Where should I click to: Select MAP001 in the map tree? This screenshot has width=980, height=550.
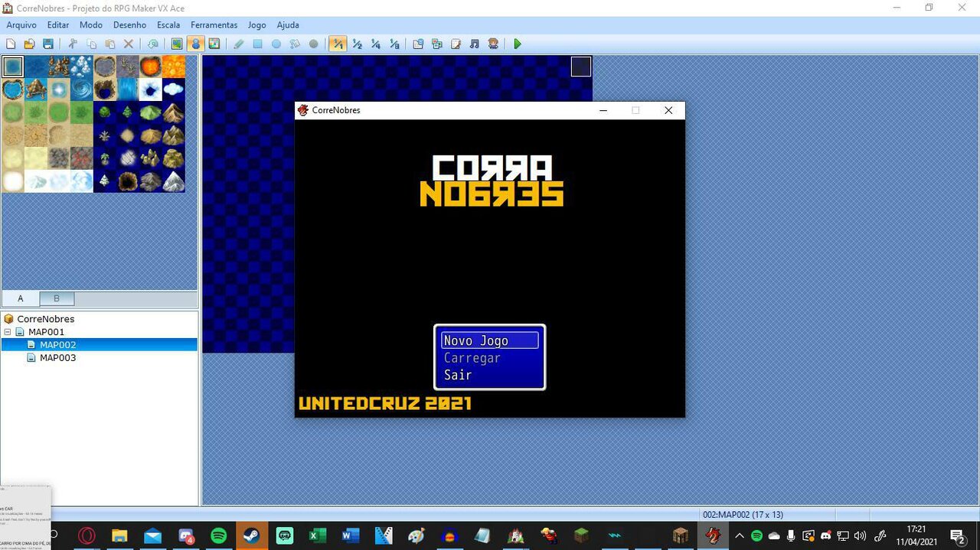pos(46,332)
